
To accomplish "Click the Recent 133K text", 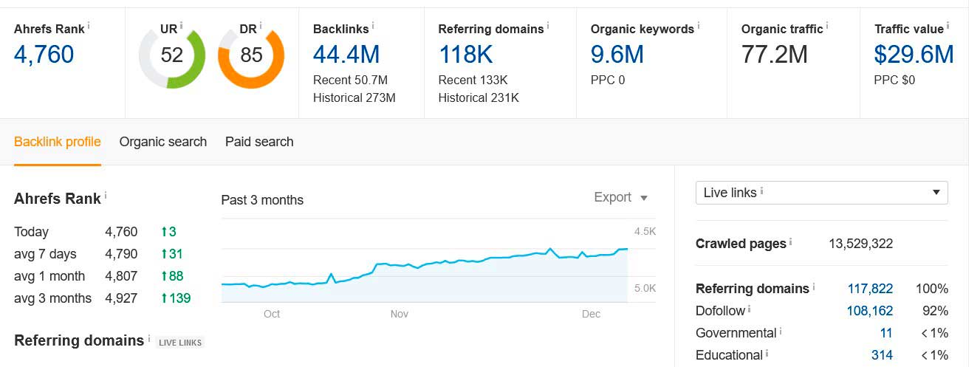I will pos(473,80).
